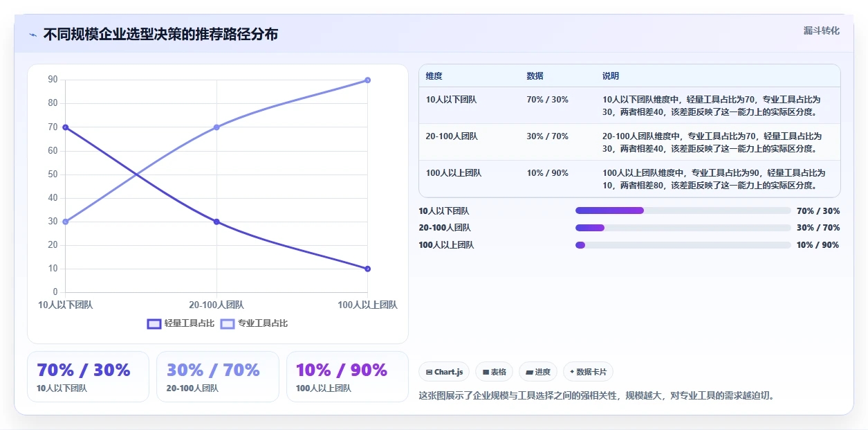Click the 20-100人团队 progress list label
Screen dimensions: 868x430
click(445, 228)
